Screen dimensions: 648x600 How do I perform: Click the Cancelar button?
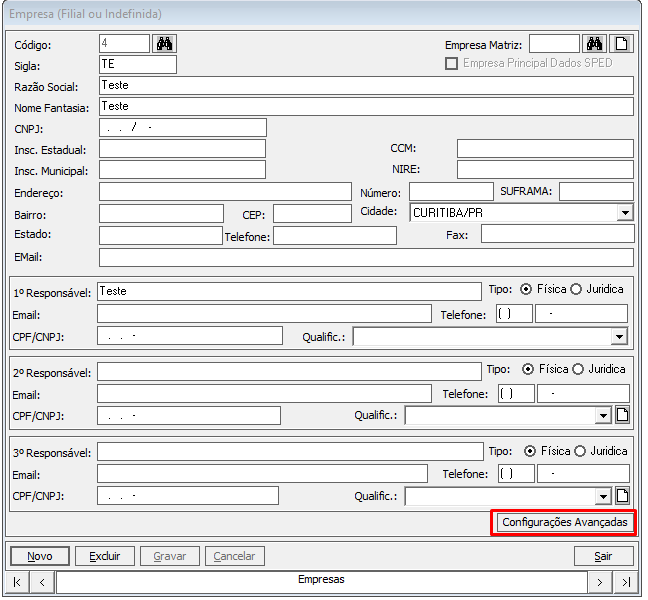[234, 556]
